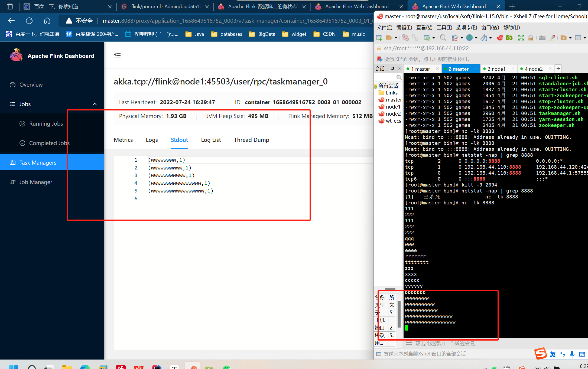Pin the sessions panel with pushpin icon
This screenshot has width=588, height=369.
click(393, 69)
